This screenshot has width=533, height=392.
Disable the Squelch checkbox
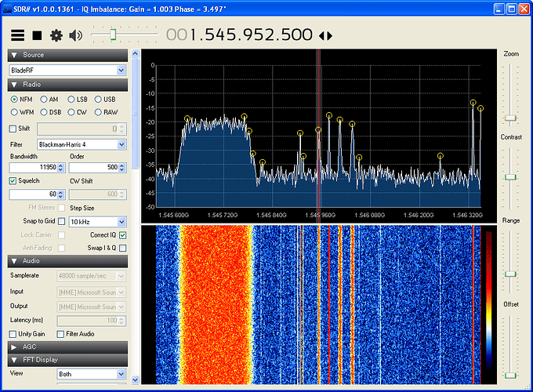click(13, 180)
